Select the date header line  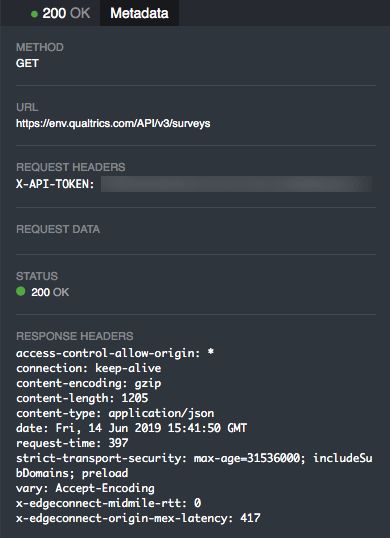pyautogui.click(x=132, y=428)
